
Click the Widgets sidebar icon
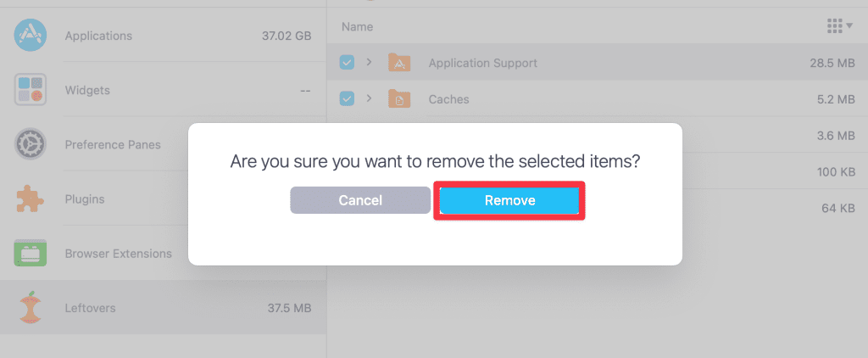click(31, 90)
